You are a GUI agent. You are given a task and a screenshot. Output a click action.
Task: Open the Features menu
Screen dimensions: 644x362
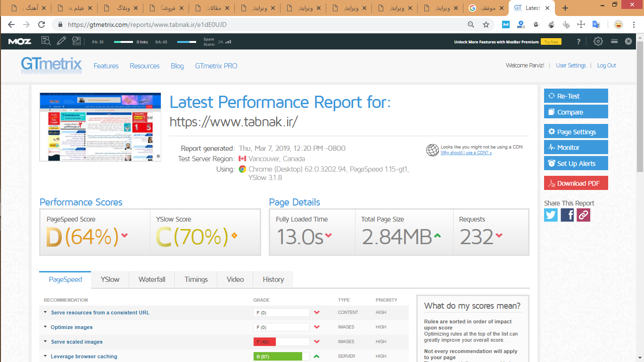[x=106, y=66]
